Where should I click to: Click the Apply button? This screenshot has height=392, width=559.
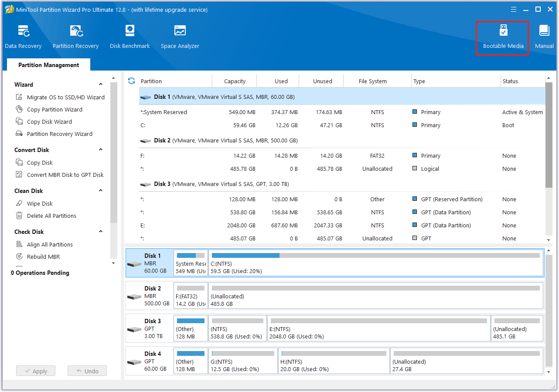[x=35, y=371]
